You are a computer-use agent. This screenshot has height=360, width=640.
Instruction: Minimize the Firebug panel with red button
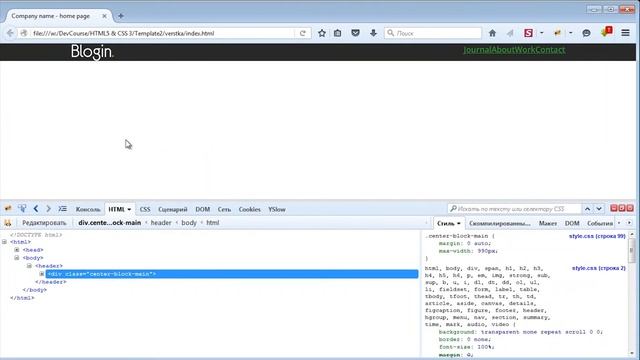(x=613, y=208)
